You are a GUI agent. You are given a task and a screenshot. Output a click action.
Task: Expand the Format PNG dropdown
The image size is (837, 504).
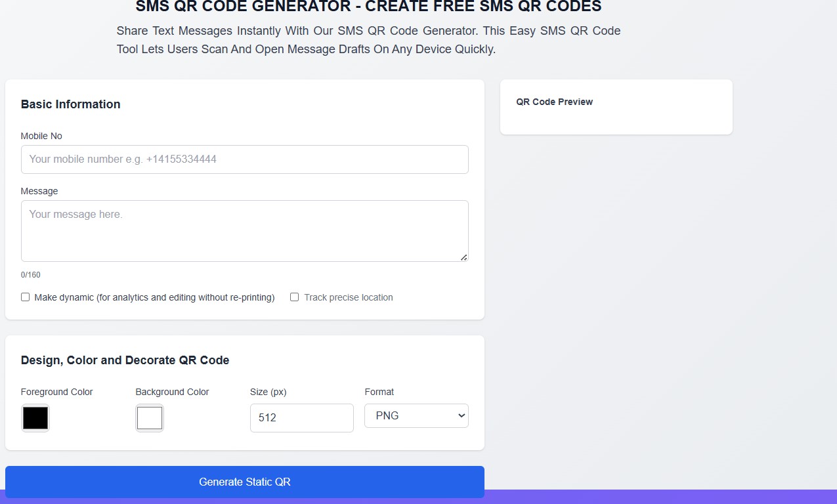[416, 415]
